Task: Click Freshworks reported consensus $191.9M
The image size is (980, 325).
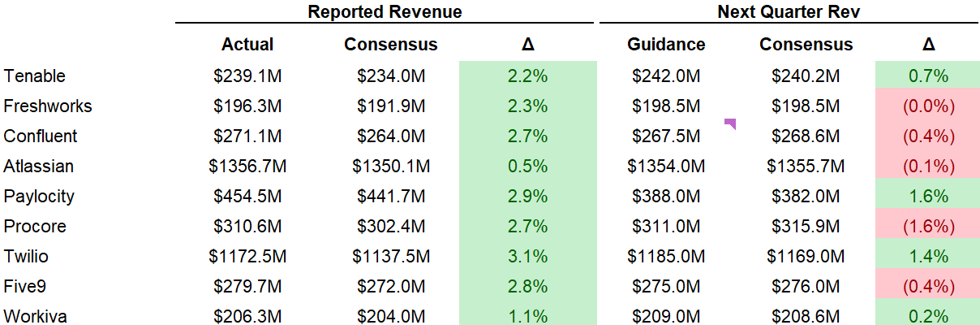Action: tap(391, 106)
